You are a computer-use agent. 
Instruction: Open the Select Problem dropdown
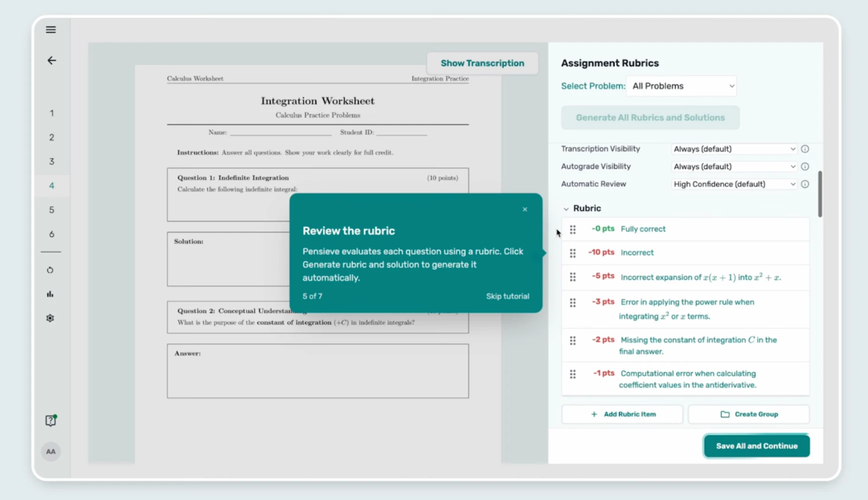tap(681, 86)
